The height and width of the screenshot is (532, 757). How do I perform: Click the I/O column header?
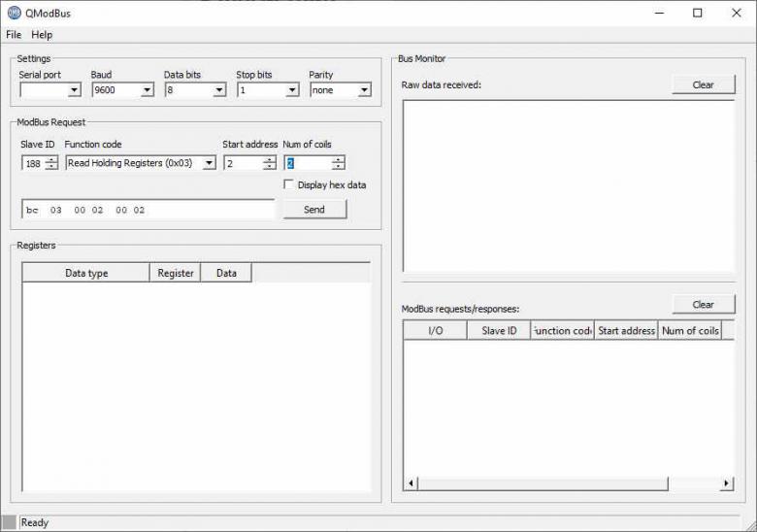pos(436,331)
